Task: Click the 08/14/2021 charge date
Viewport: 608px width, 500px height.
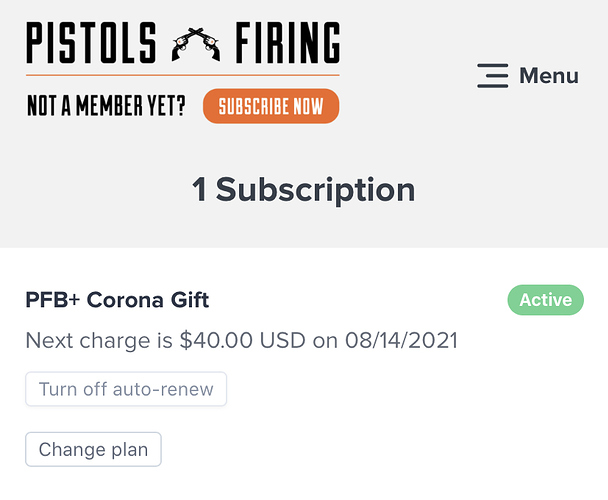Action: [x=401, y=341]
